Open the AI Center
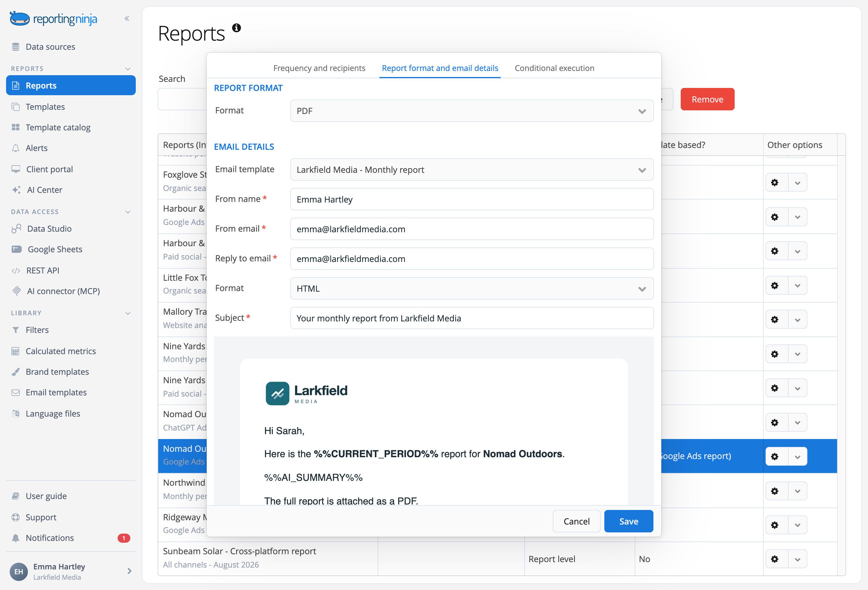Viewport: 868px width, 590px height. pos(45,189)
